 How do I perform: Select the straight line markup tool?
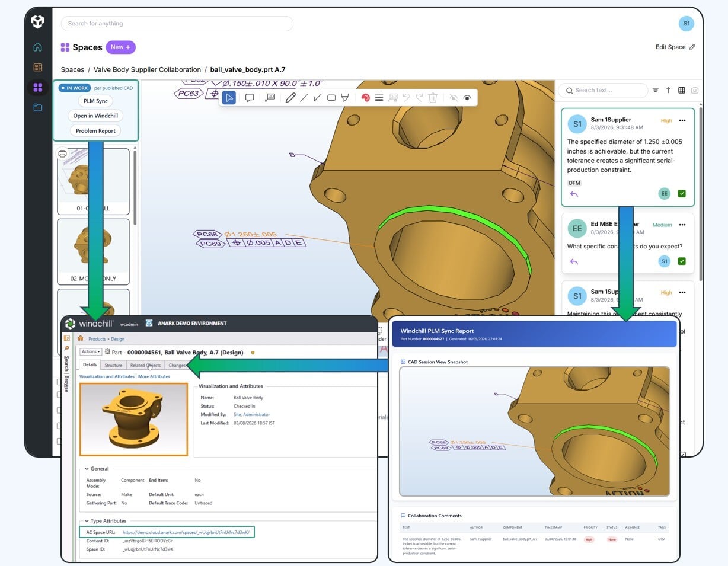[304, 98]
